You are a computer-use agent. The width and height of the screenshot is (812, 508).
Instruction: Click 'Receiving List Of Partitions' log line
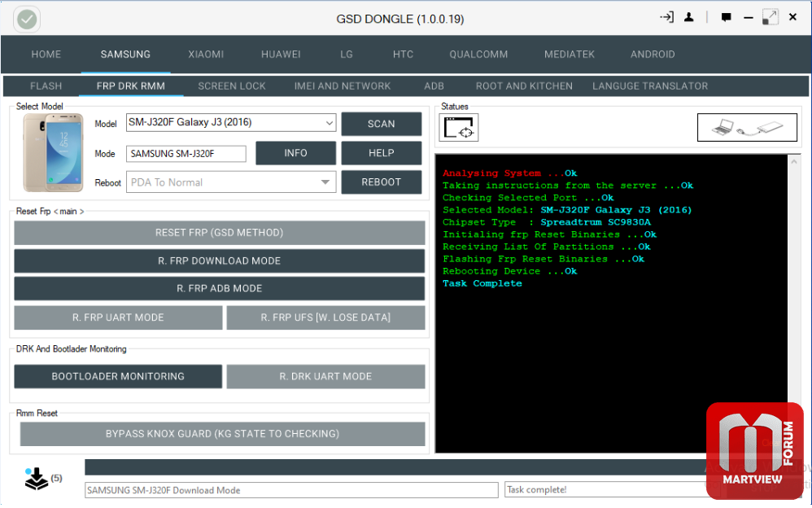(x=546, y=247)
